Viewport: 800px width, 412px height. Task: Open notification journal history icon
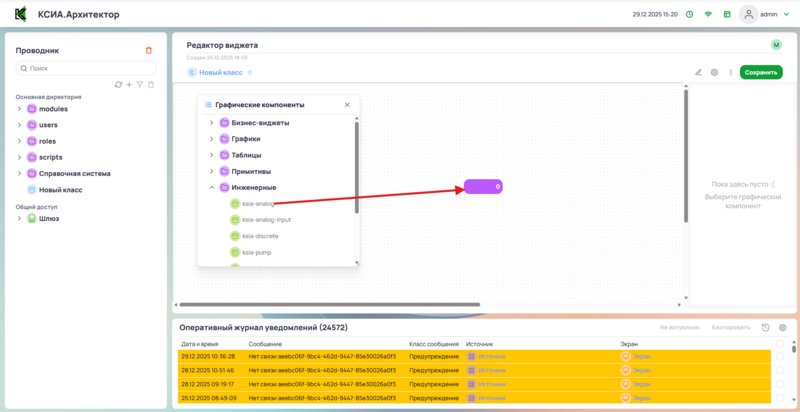[765, 327]
